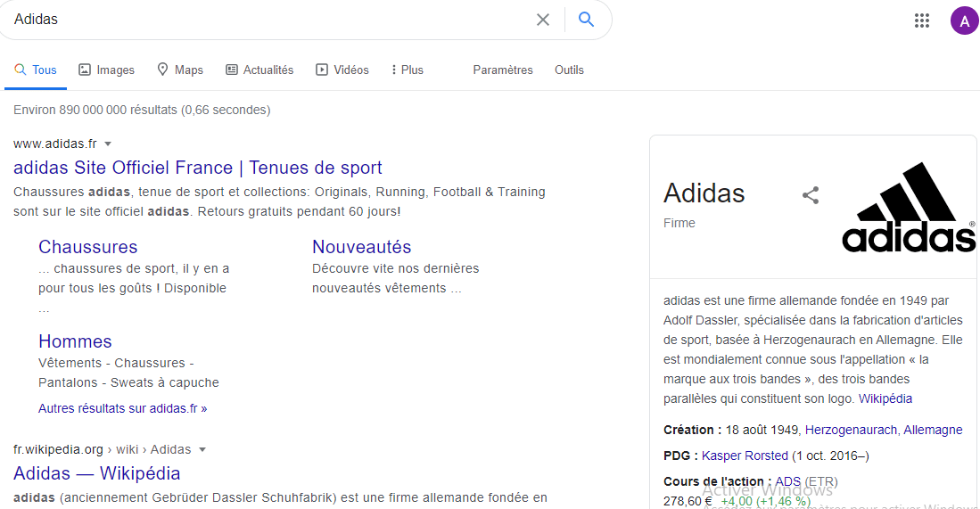Open the purple account avatar A
This screenshot has height=509, width=980.
click(964, 21)
